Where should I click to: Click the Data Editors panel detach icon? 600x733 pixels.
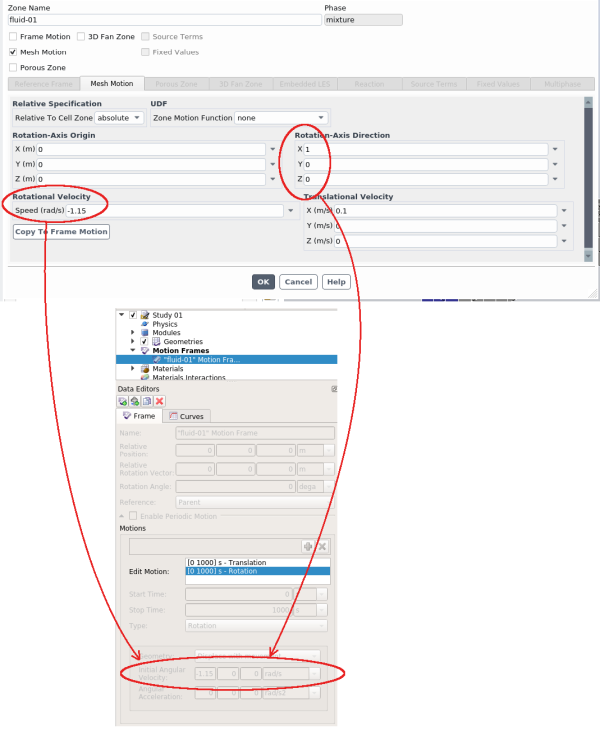click(334, 389)
